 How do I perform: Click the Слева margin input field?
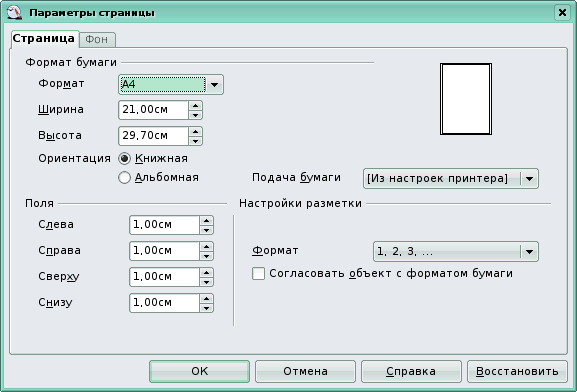click(164, 225)
